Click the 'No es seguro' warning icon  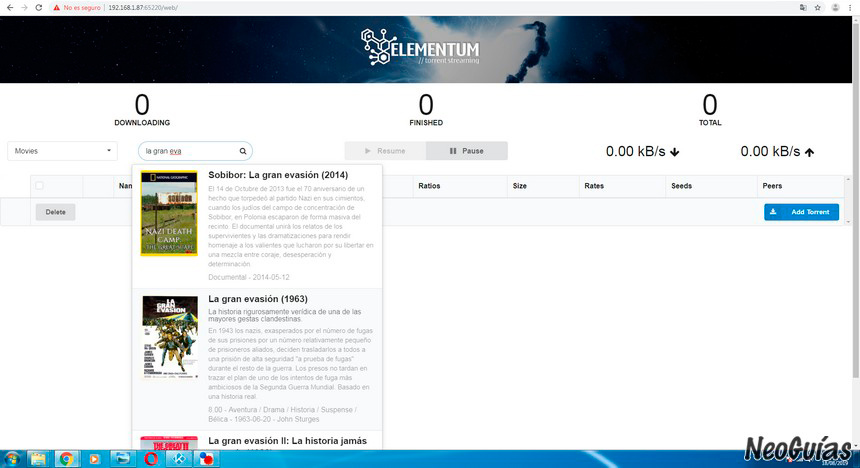tap(55, 7)
